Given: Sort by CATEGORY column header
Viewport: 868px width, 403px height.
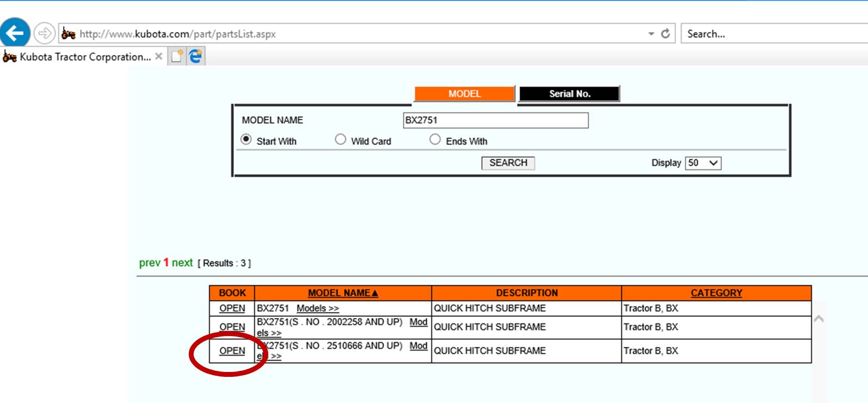Looking at the screenshot, I should click(716, 293).
